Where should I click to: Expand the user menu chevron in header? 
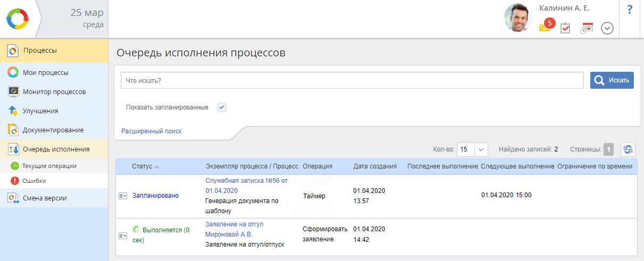[x=607, y=28]
